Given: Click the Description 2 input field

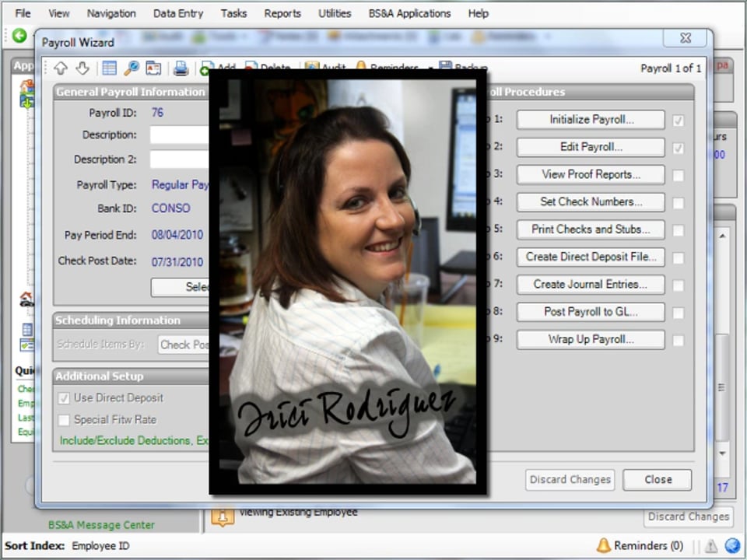Looking at the screenshot, I should click(180, 159).
